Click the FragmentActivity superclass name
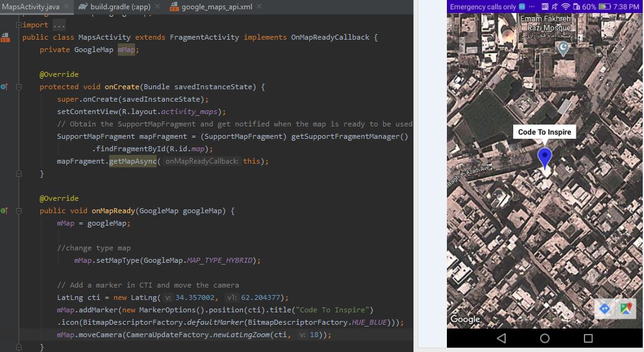The image size is (644, 352). tap(204, 37)
